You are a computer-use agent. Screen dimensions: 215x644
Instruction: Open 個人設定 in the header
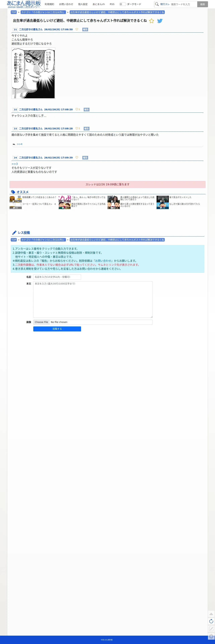point(83,4)
